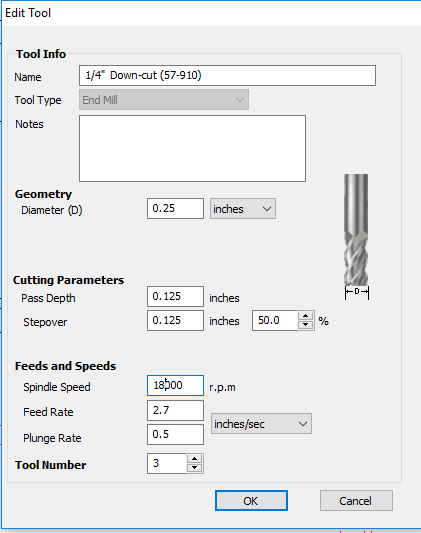Click the Pass Depth input field
Image resolution: width=421 pixels, height=533 pixels.
click(x=175, y=296)
